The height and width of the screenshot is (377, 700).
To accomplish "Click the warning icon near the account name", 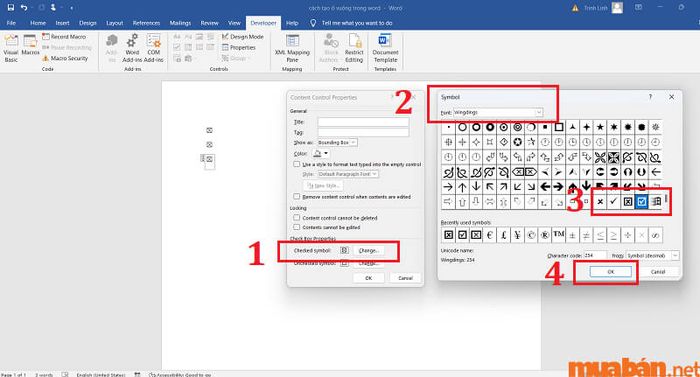I will pyautogui.click(x=575, y=8).
